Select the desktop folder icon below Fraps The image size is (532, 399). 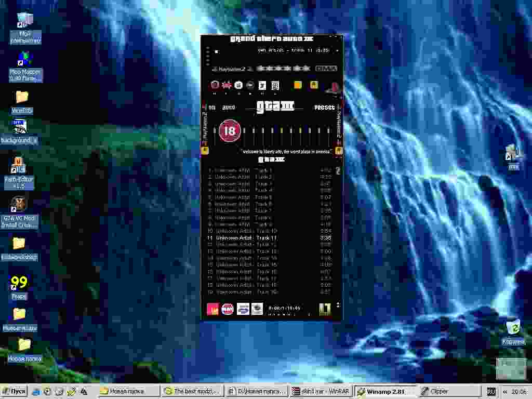20,320
